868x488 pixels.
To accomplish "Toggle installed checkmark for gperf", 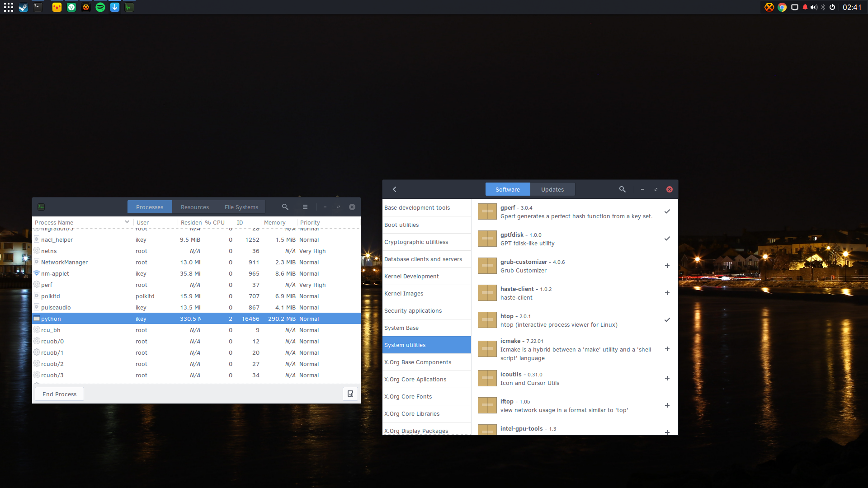I will 667,211.
